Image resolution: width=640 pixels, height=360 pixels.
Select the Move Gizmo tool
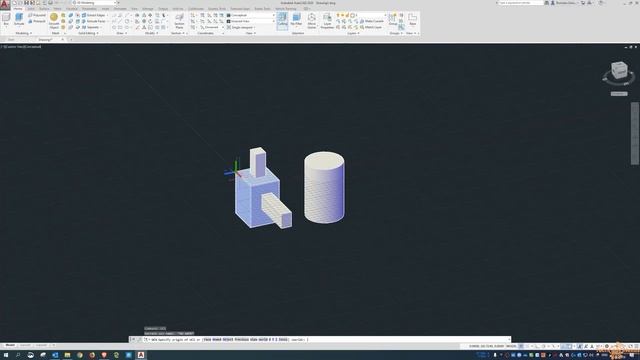pyautogui.click(x=311, y=20)
